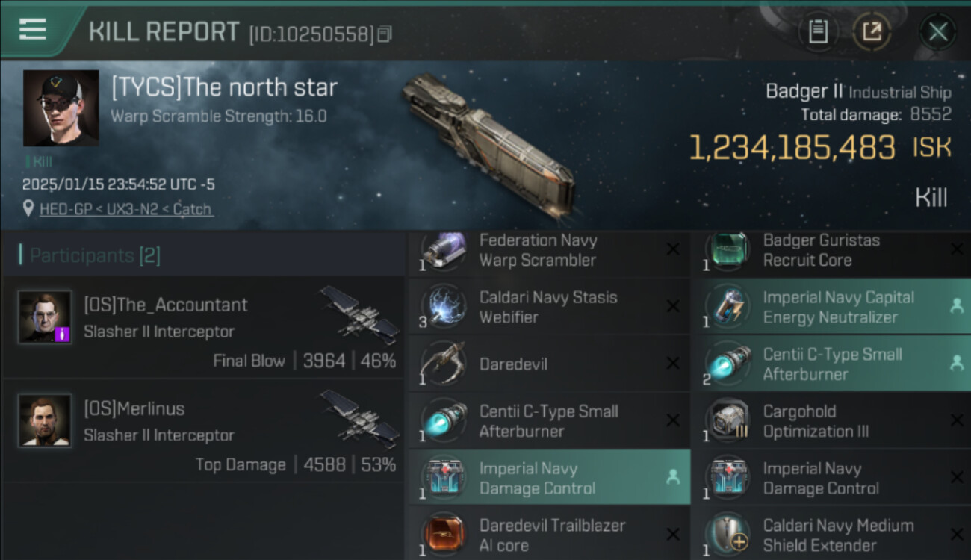Click the Caldari Navy Medium Shield Extender icon

[728, 535]
